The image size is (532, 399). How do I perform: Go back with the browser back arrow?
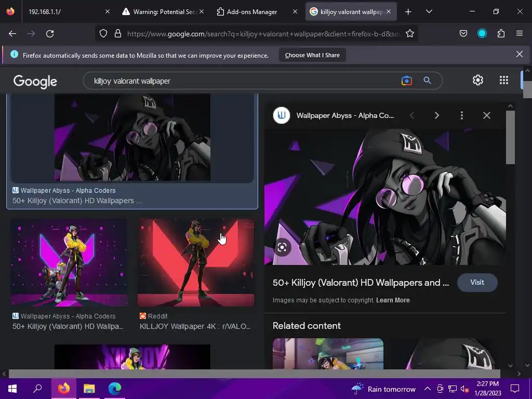pyautogui.click(x=12, y=34)
